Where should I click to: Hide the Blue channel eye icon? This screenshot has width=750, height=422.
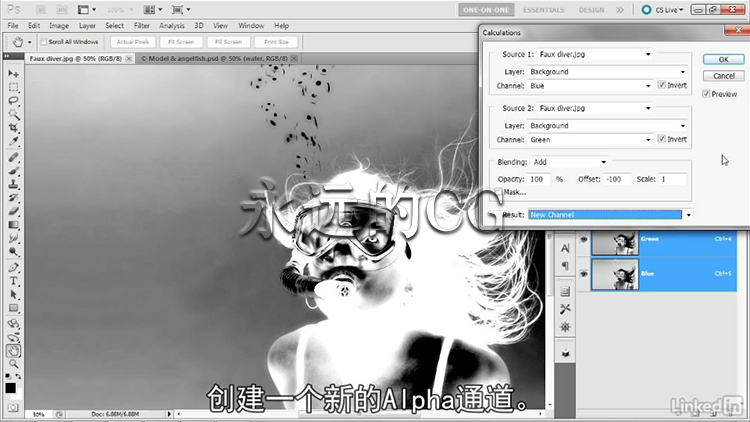pyautogui.click(x=584, y=274)
